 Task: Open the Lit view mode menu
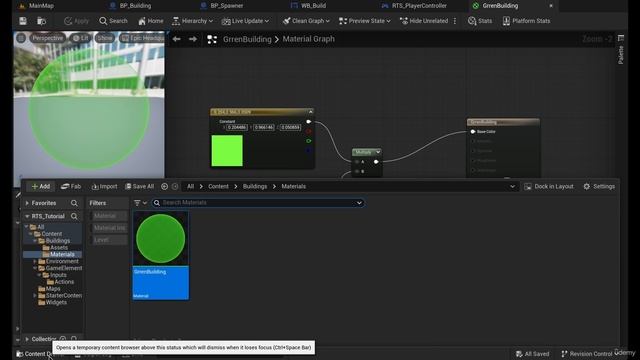(x=80, y=38)
